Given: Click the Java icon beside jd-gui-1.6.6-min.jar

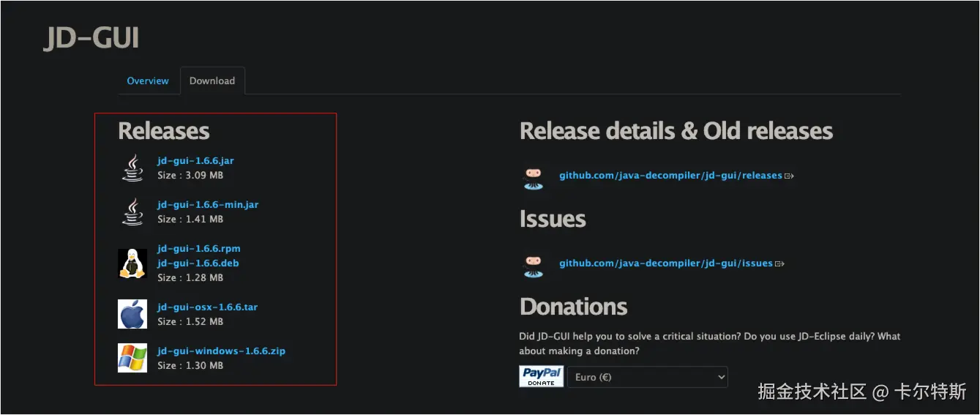Looking at the screenshot, I should point(132,212).
